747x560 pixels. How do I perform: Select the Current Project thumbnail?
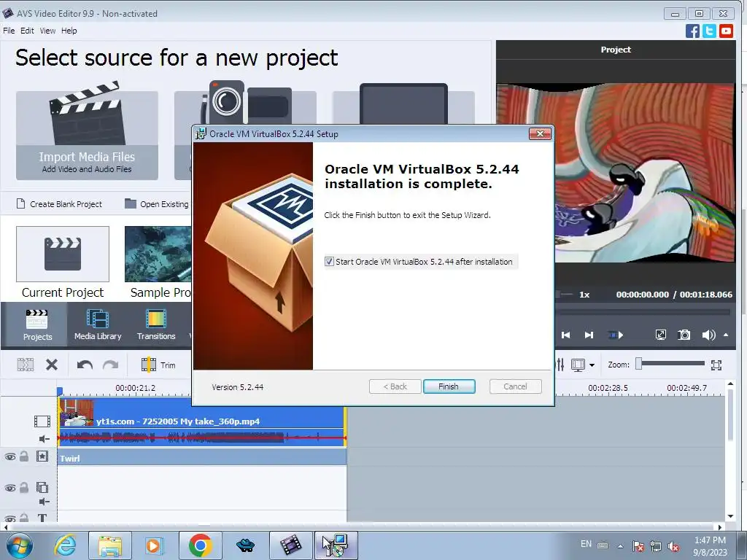(63, 254)
